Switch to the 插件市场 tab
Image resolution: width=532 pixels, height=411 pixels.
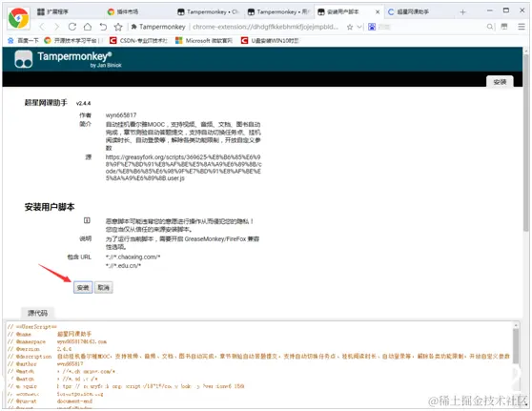139,11
